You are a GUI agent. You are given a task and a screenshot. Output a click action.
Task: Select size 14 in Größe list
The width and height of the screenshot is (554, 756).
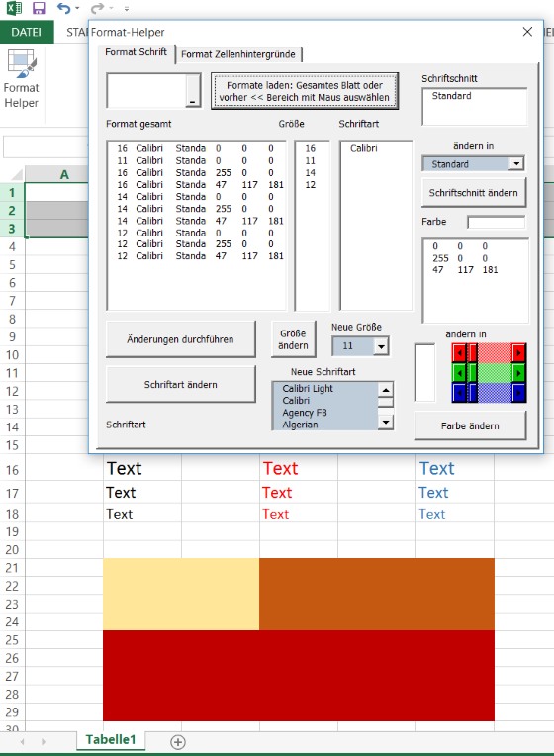coord(310,172)
